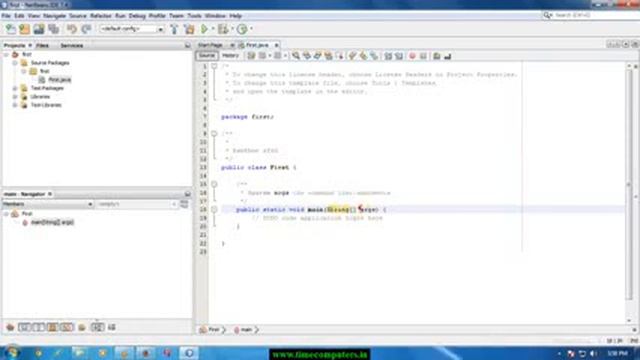
Task: Click the Find Previous Occurrence icon
Action: pyautogui.click(x=307, y=56)
